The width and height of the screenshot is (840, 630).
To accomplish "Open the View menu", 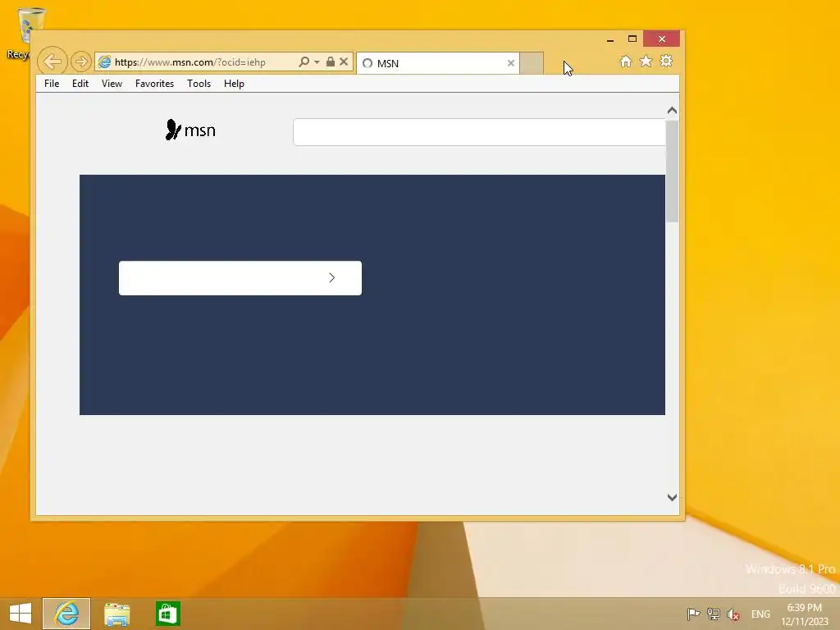I will [112, 84].
